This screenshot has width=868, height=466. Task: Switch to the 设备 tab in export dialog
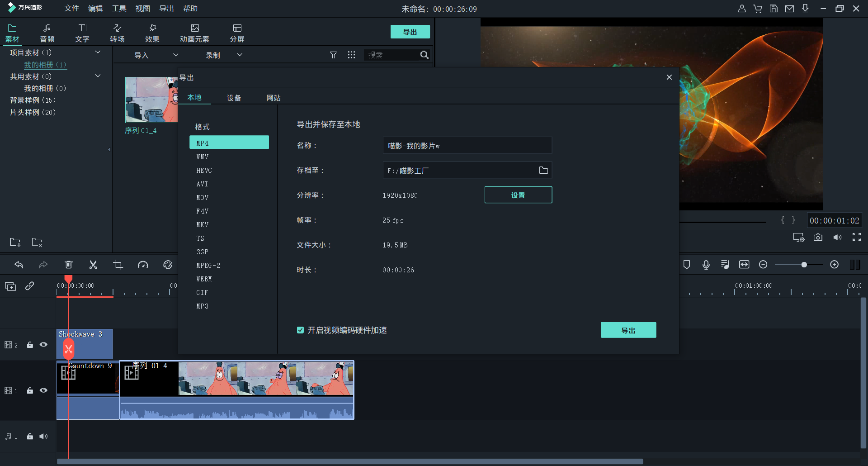click(x=234, y=98)
